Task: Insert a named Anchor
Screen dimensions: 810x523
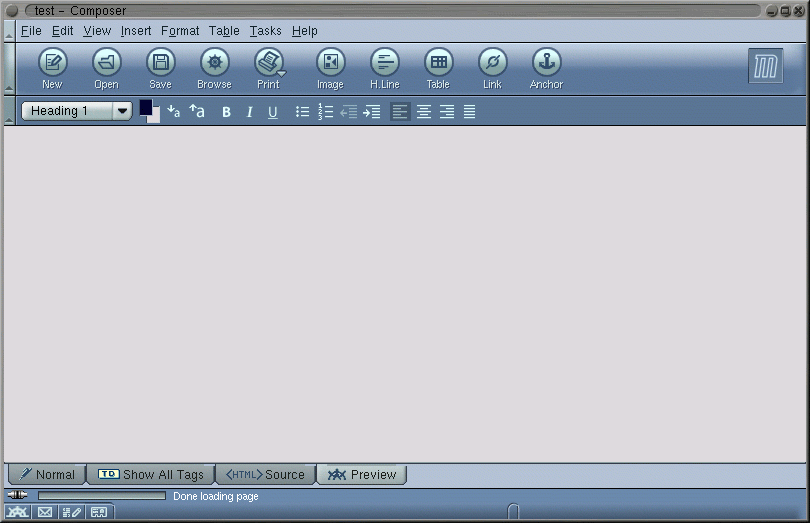Action: pyautogui.click(x=546, y=63)
